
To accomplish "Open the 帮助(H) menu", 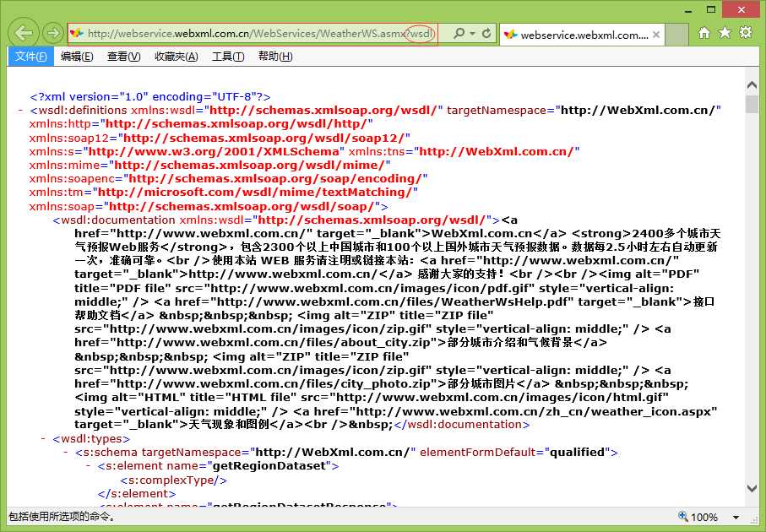I will (x=275, y=57).
